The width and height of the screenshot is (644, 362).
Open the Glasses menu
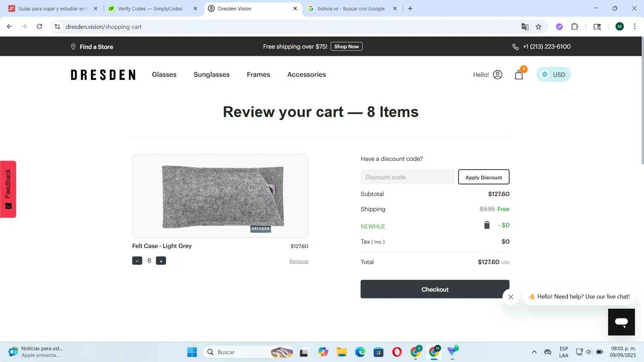pos(164,75)
